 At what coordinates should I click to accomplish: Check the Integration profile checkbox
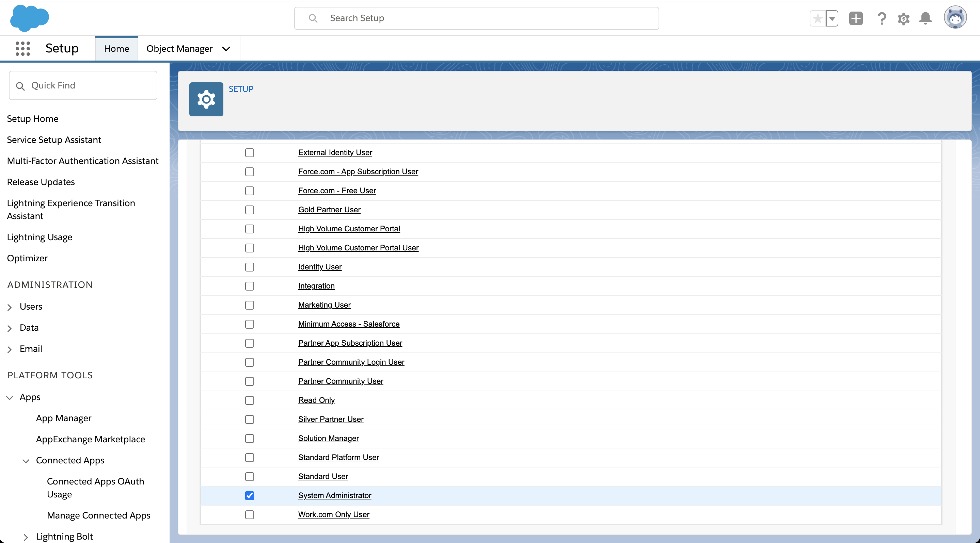pos(250,286)
